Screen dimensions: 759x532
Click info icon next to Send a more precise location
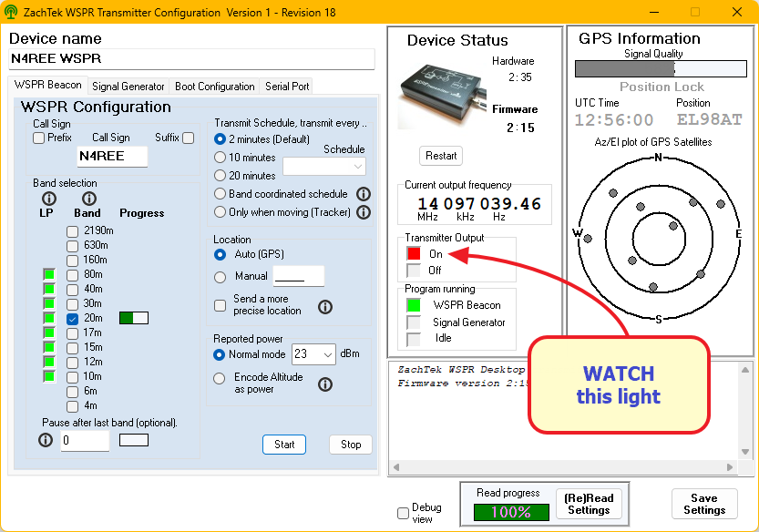[324, 307]
